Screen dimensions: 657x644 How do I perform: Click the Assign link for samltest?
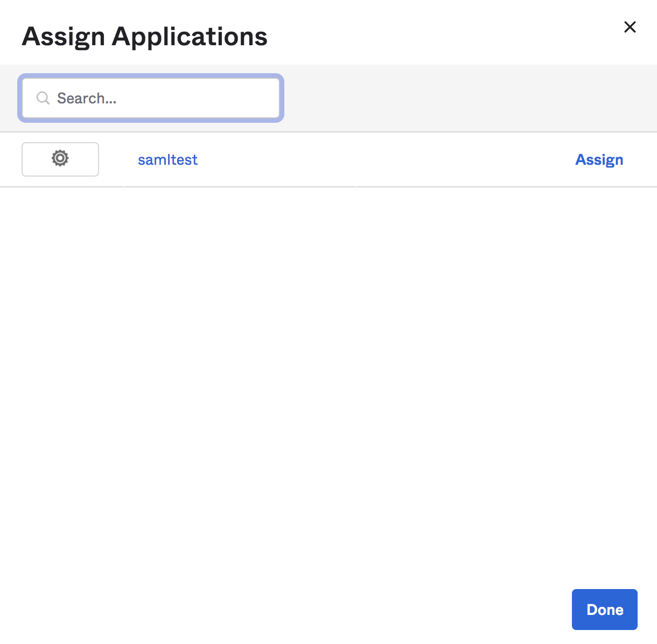(599, 160)
